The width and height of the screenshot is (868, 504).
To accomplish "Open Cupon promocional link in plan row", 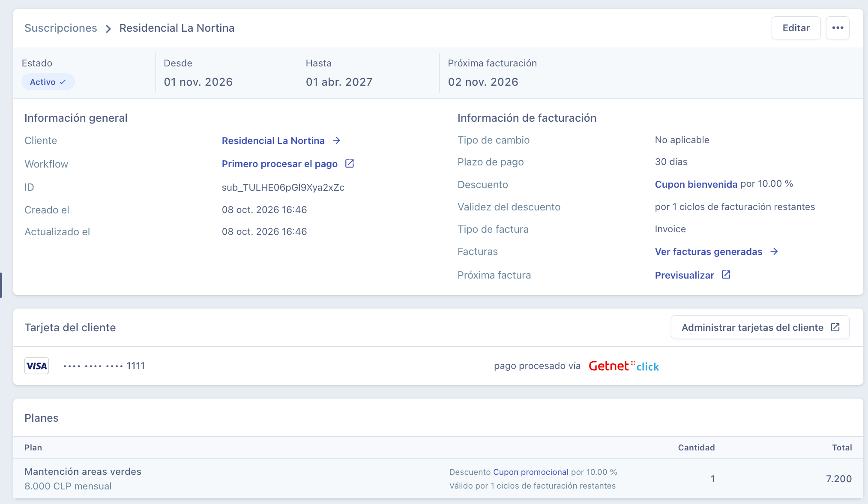I will coord(531,472).
